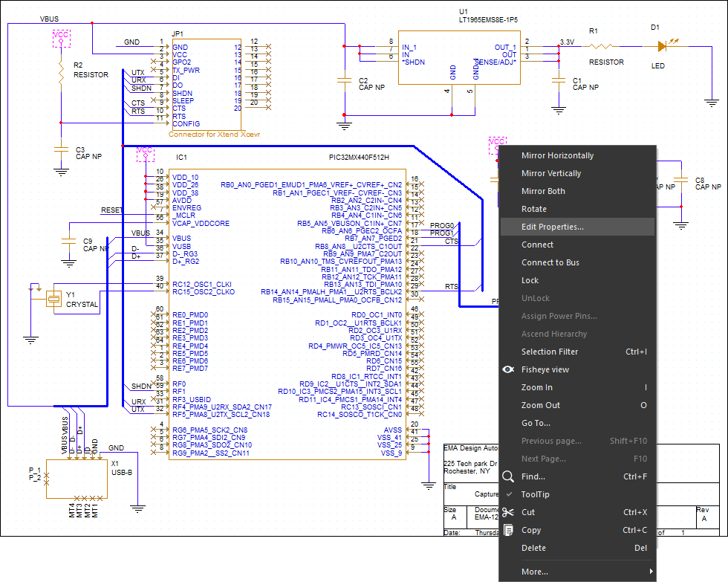Click IC1 reference designator
This screenshot has width=728, height=582.
point(181,158)
